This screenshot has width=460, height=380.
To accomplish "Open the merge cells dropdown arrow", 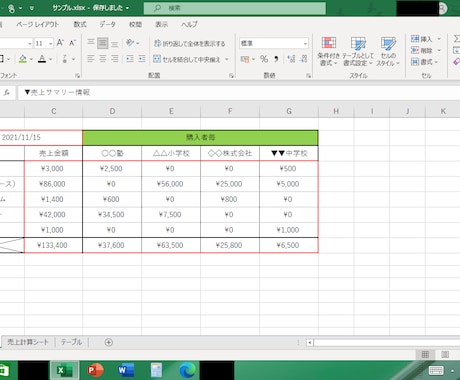I will 227,59.
